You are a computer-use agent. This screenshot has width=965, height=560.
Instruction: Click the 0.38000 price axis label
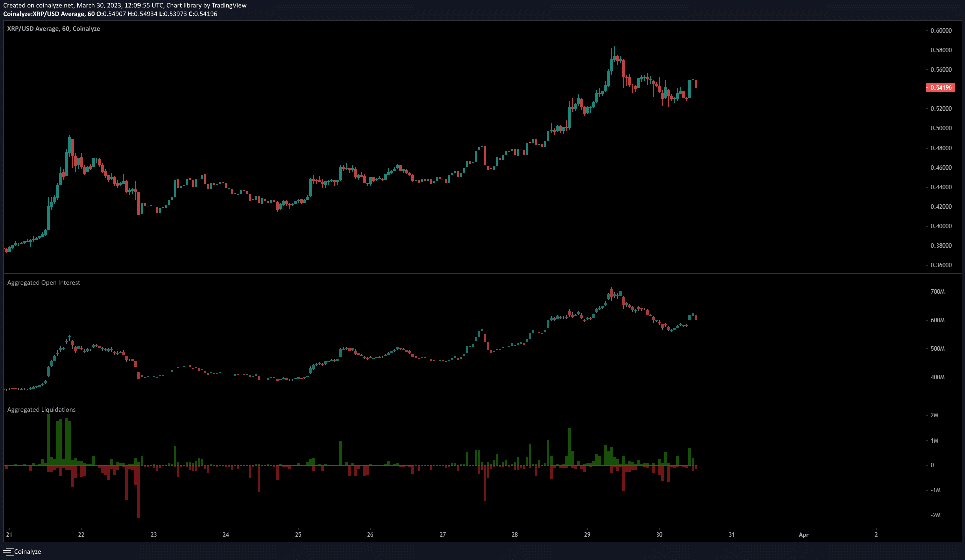[x=941, y=246]
